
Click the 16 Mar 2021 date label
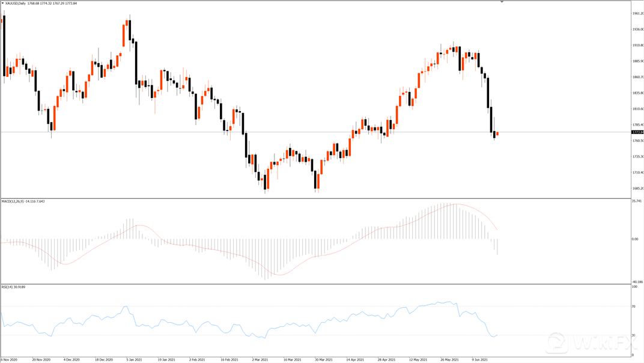click(292, 360)
